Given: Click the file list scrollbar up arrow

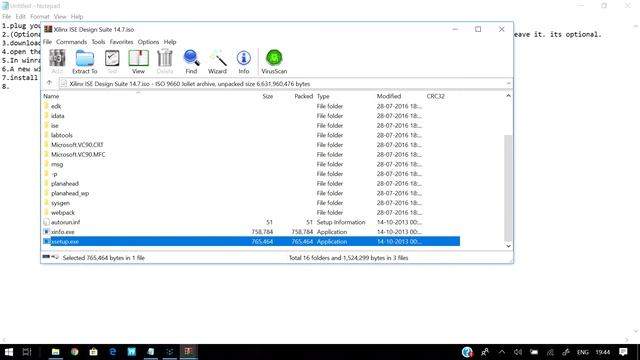Looking at the screenshot, I should point(508,96).
